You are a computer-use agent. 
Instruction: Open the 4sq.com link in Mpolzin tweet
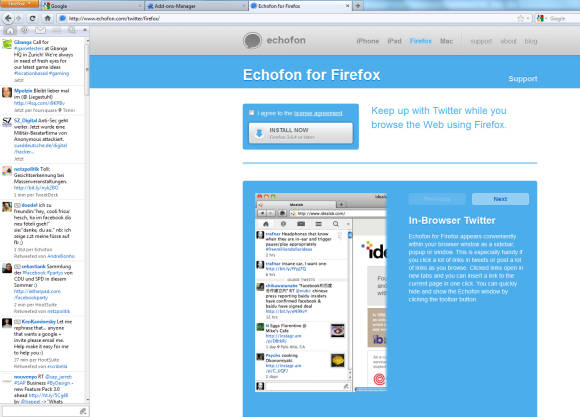click(39, 103)
